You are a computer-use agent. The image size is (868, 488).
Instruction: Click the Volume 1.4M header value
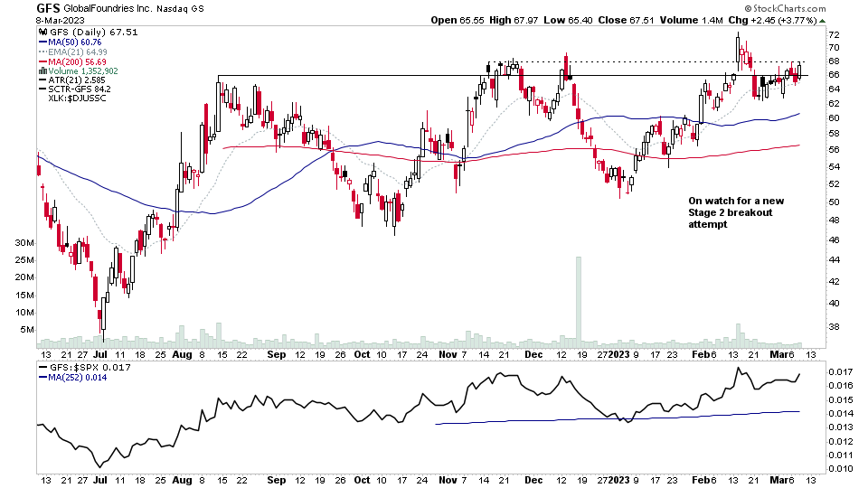tap(691, 21)
